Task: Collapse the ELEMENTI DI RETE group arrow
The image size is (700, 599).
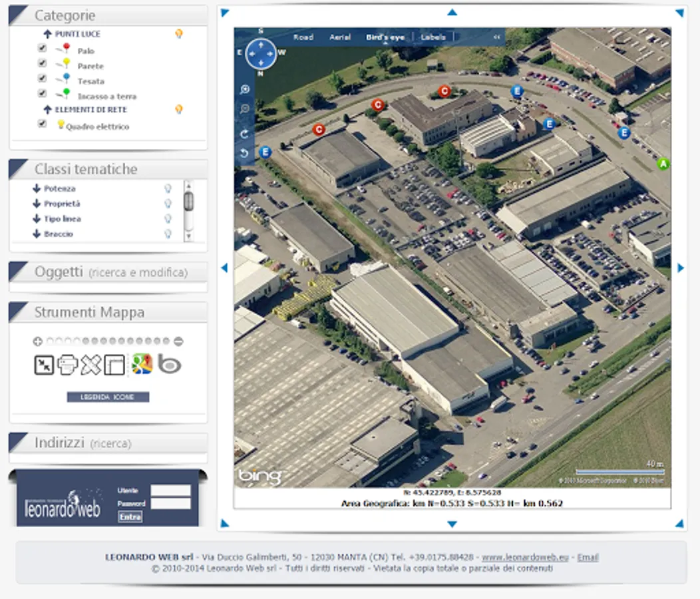Action: pyautogui.click(x=47, y=109)
